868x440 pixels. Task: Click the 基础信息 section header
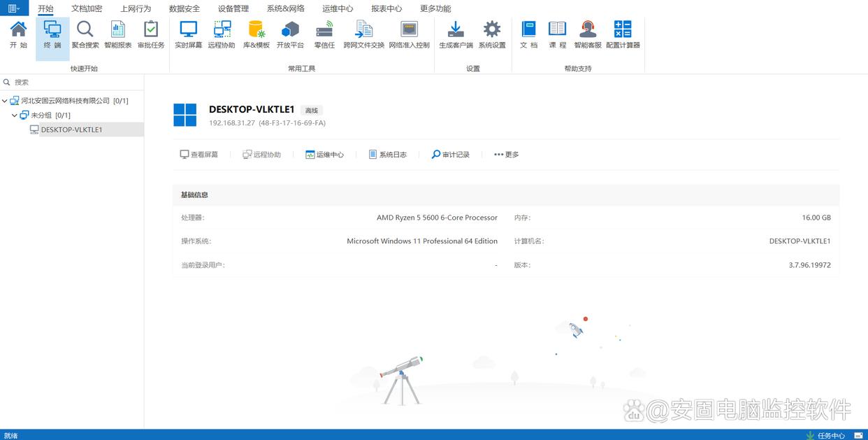(506, 194)
